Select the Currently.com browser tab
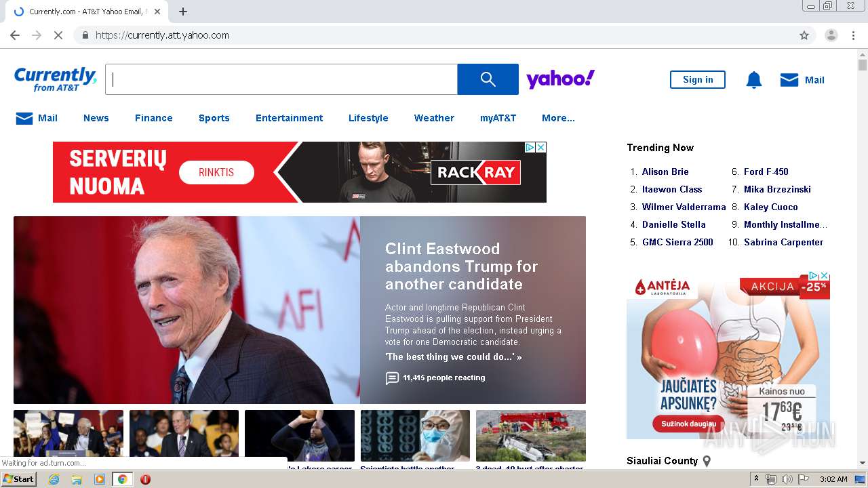Screen dimensions: 868x488 87,12
